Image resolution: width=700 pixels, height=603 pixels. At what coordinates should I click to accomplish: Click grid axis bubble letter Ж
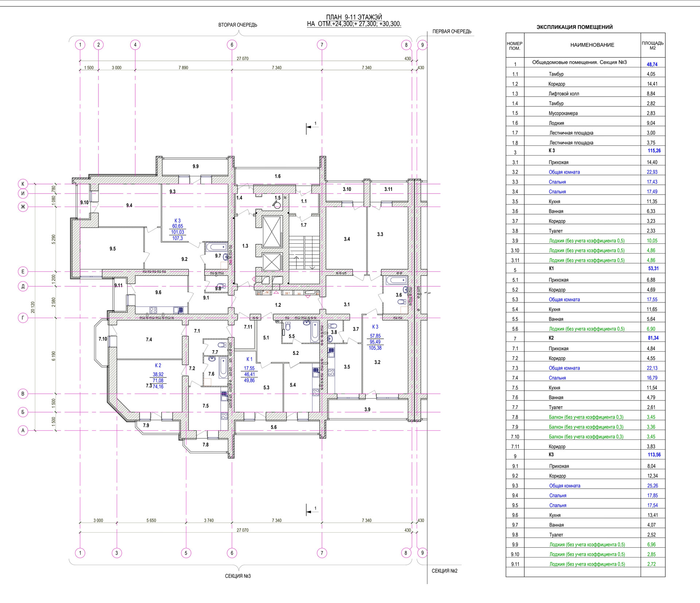pyautogui.click(x=23, y=207)
